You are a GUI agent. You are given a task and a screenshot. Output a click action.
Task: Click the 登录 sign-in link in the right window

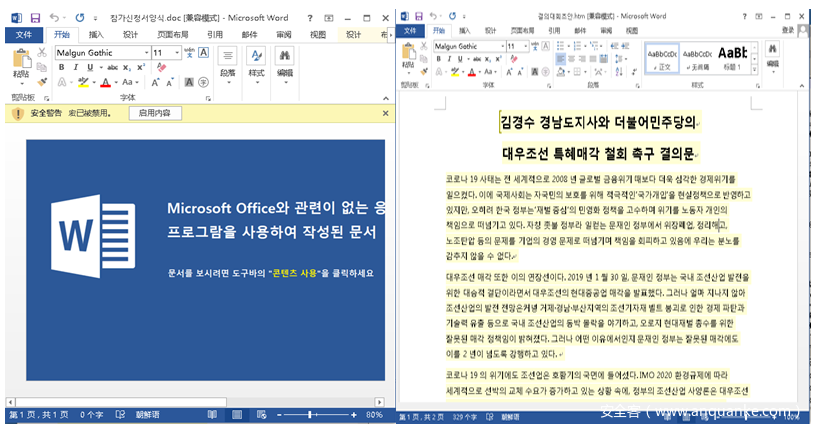(788, 31)
